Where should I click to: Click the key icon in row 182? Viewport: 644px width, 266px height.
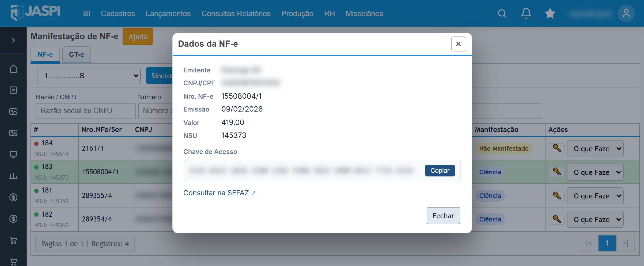click(557, 219)
